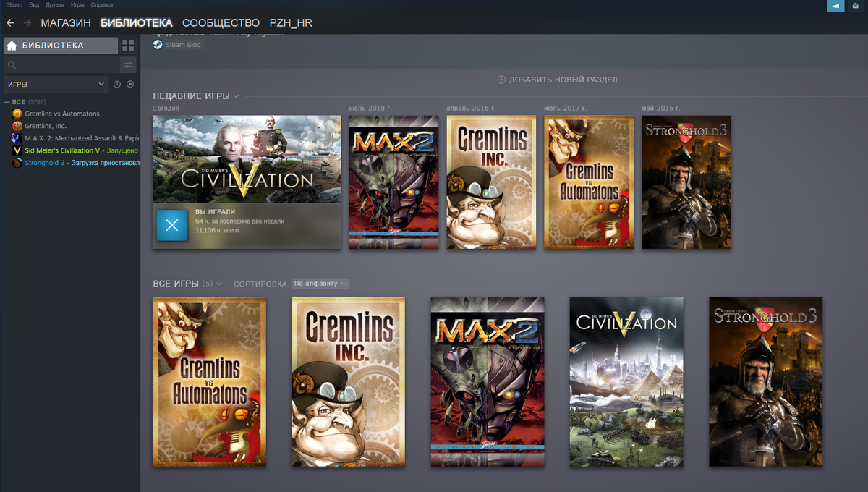The image size is (868, 492).
Task: Open notifications via the envelope icon
Action: [x=856, y=6]
